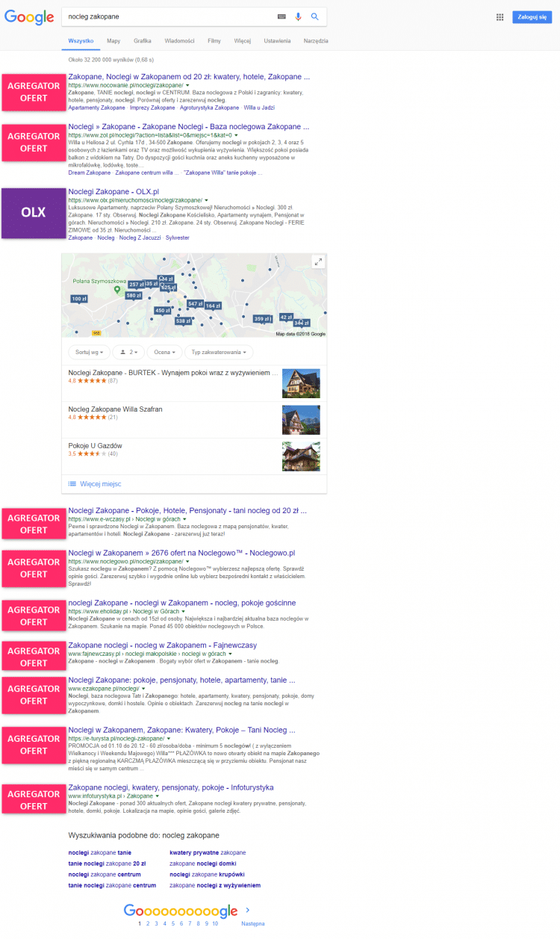Select the Wszystko tab
Viewport: 560px width, 939px height.
click(81, 40)
